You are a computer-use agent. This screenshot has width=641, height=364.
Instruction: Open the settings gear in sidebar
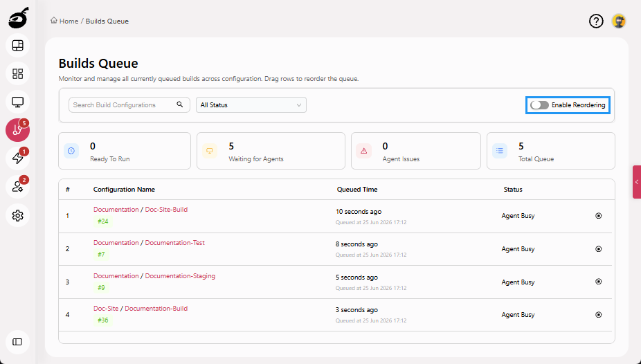17,215
